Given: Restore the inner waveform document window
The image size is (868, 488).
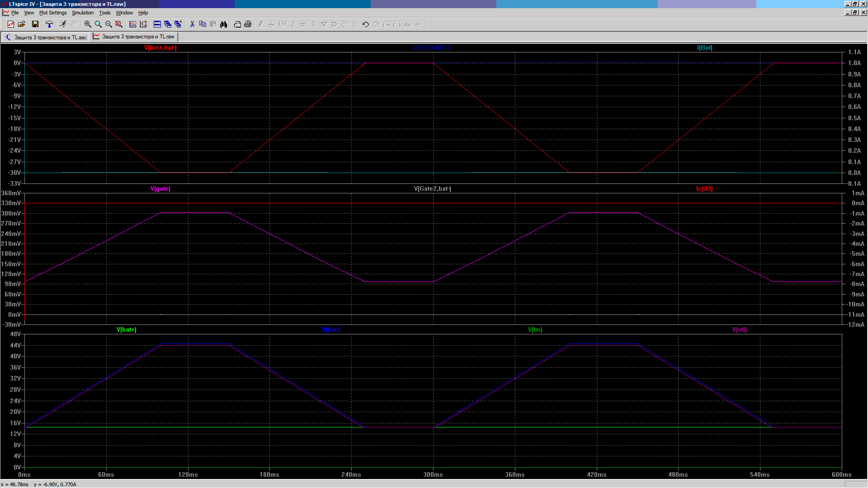Looking at the screenshot, I should tap(855, 13).
